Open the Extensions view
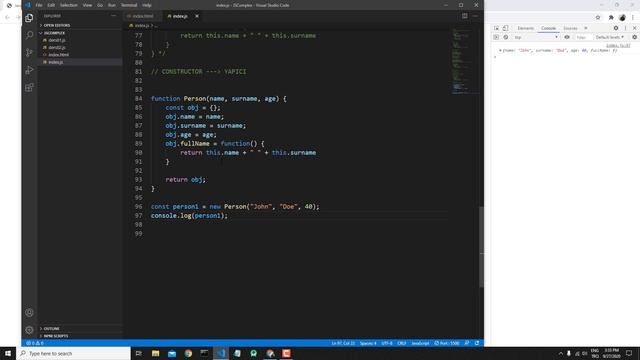 point(29,87)
